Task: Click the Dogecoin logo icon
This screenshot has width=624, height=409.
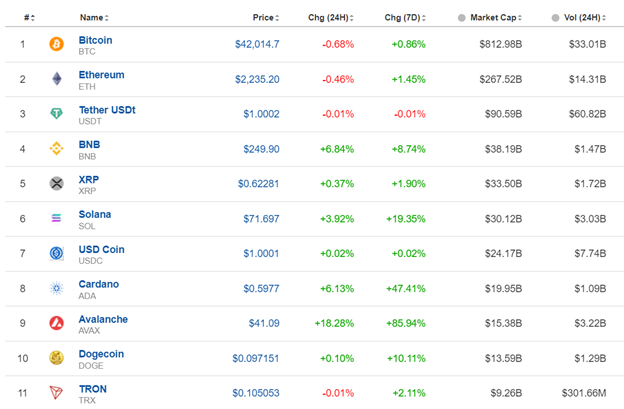Action: (56, 358)
